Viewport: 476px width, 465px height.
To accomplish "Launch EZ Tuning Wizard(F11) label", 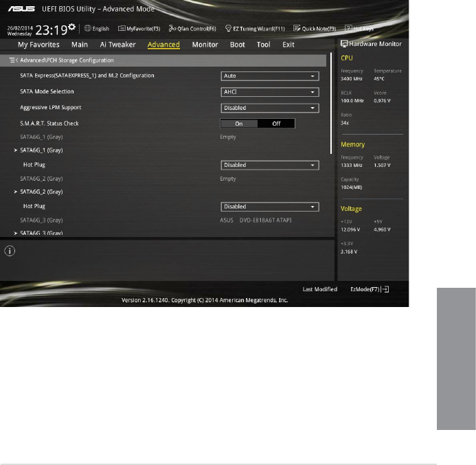I will tap(259, 29).
